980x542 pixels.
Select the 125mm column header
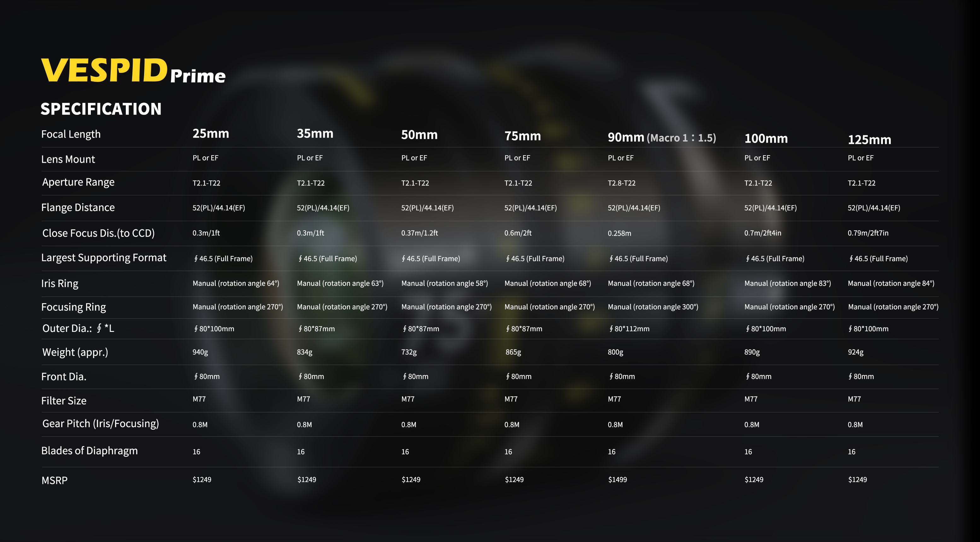pos(869,140)
